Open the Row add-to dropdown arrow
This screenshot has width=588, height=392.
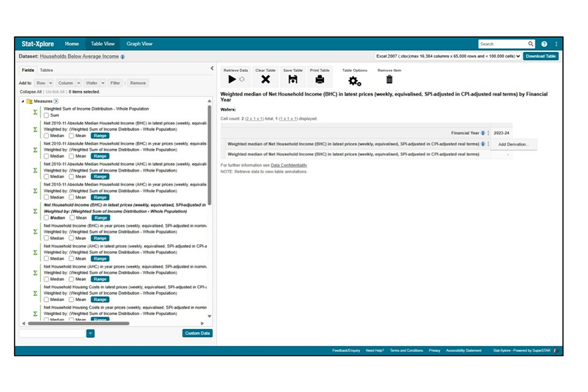50,83
